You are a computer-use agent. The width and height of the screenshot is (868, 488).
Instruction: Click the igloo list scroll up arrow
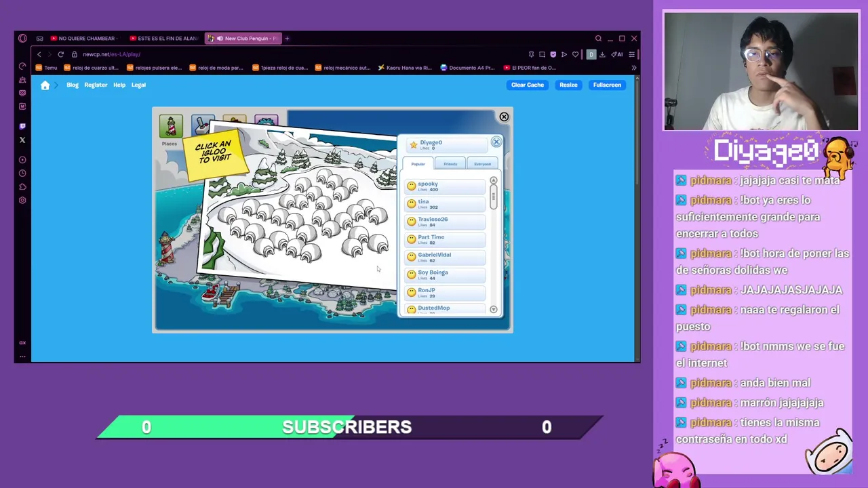point(494,180)
